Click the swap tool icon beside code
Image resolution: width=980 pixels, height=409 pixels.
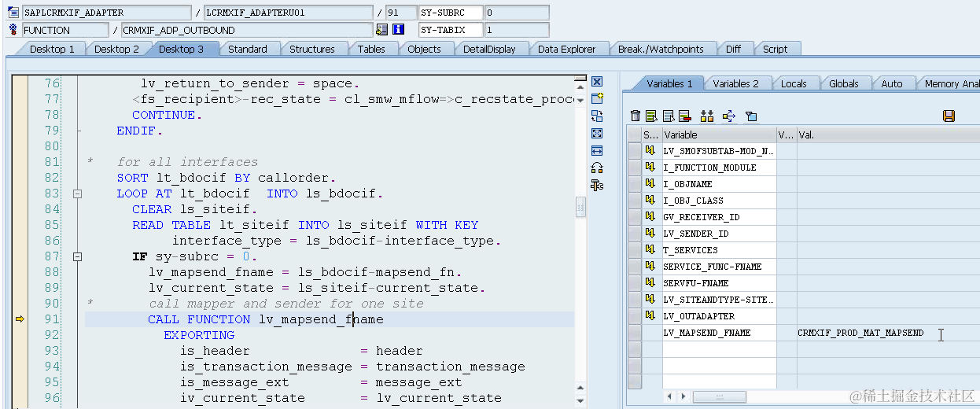(597, 116)
